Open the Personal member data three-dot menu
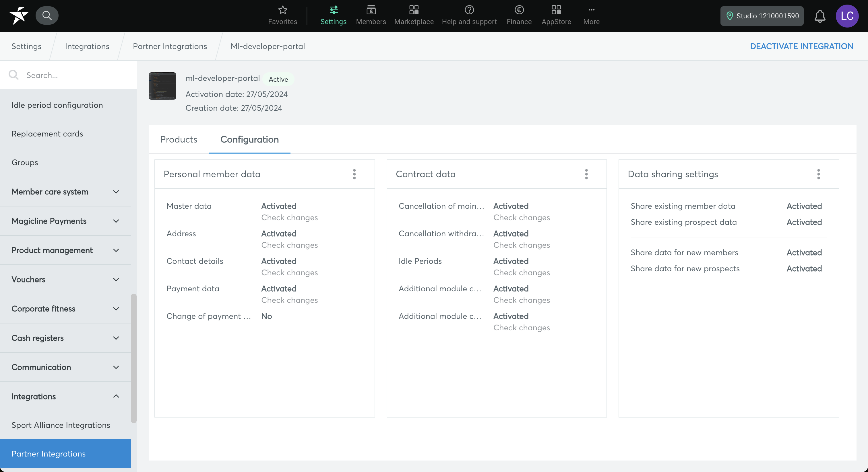Screen dimensions: 868x472 tap(354, 174)
